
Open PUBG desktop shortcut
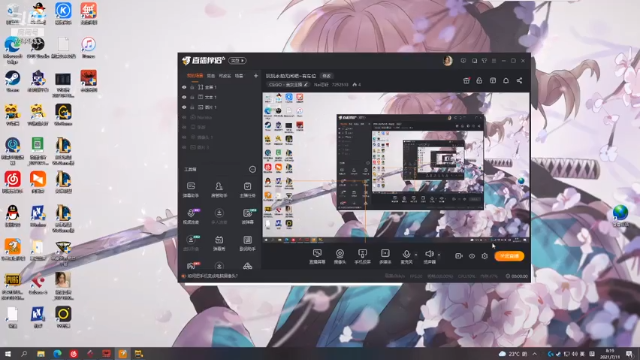[x=13, y=286]
